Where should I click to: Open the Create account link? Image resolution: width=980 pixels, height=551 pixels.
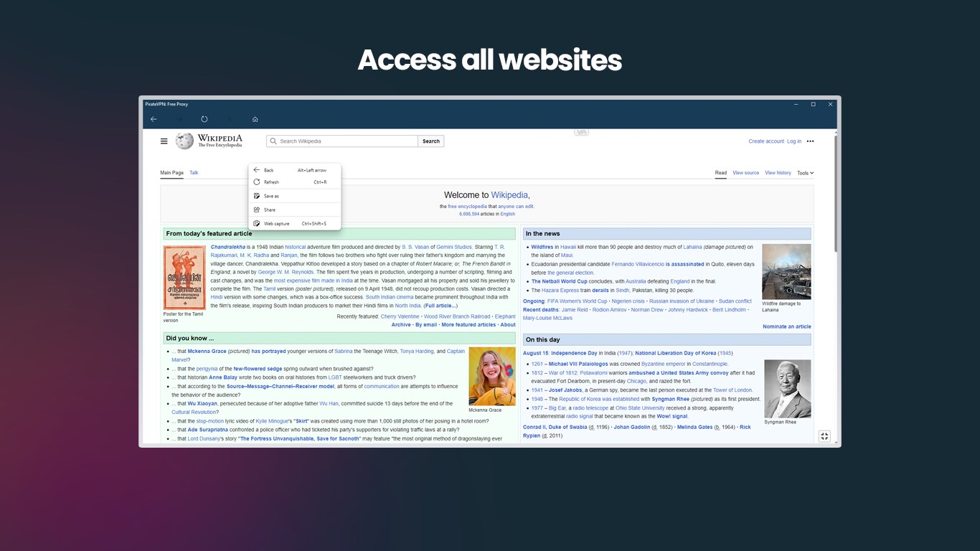766,141
